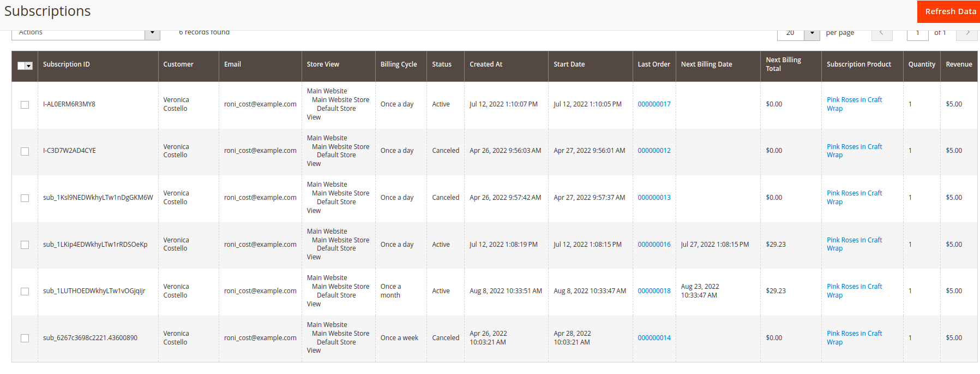Open last order 000000012

click(654, 151)
